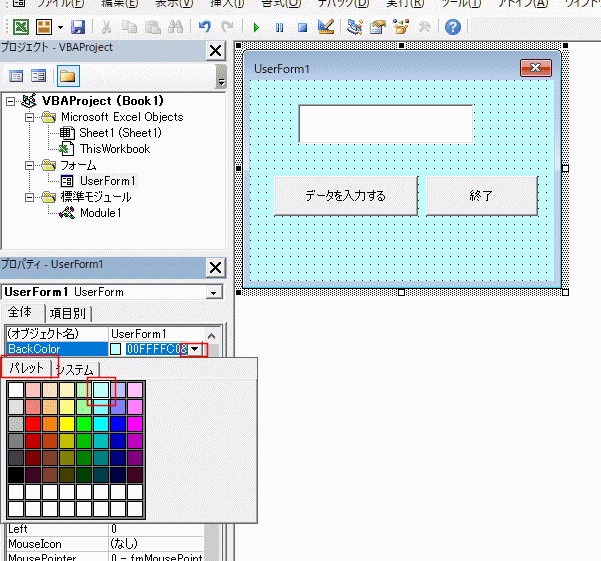Screen dimensions: 601x561
Task: Open Object Browser toolbar icon
Action: pos(401,27)
